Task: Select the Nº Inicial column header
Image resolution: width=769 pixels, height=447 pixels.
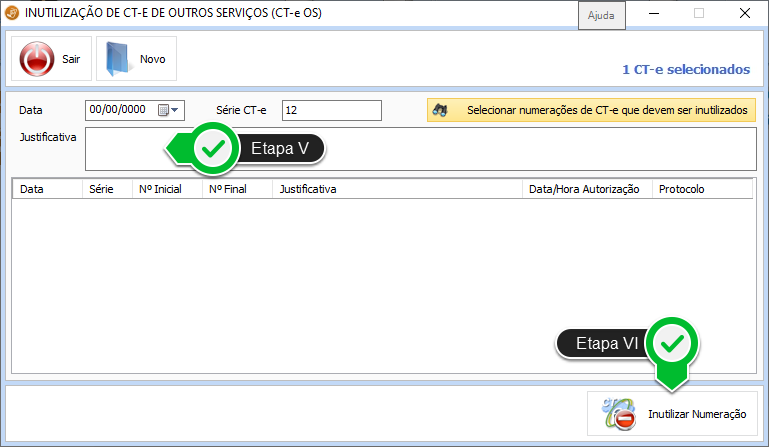Action: [x=166, y=189]
